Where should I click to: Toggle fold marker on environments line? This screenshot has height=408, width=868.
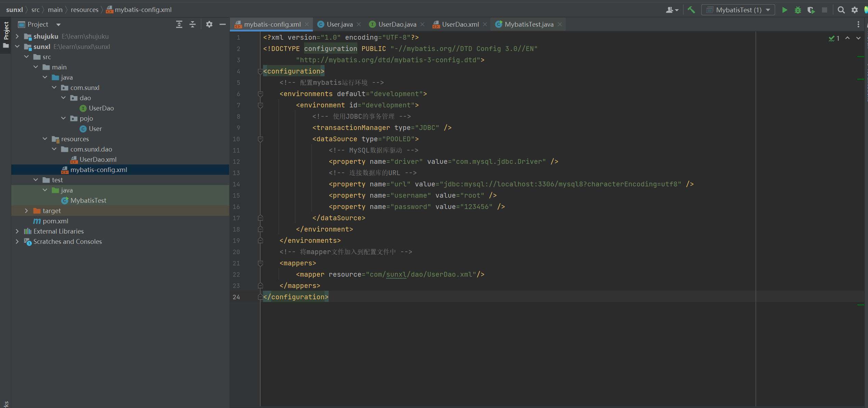(x=260, y=94)
